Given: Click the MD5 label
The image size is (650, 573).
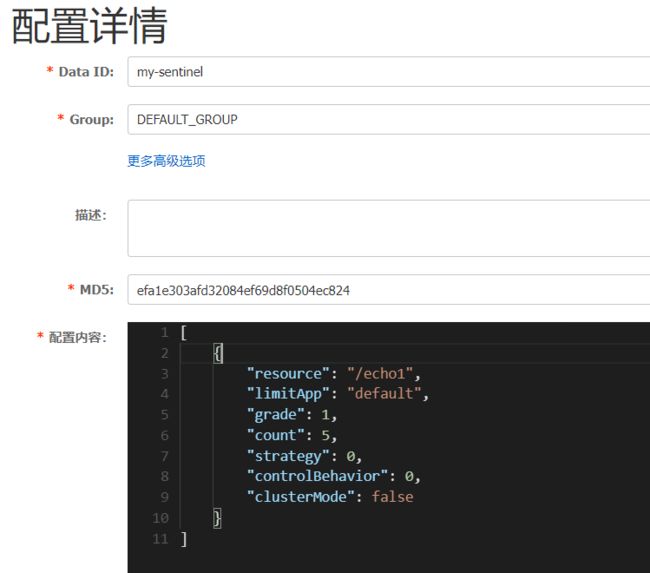Looking at the screenshot, I should pos(97,289).
